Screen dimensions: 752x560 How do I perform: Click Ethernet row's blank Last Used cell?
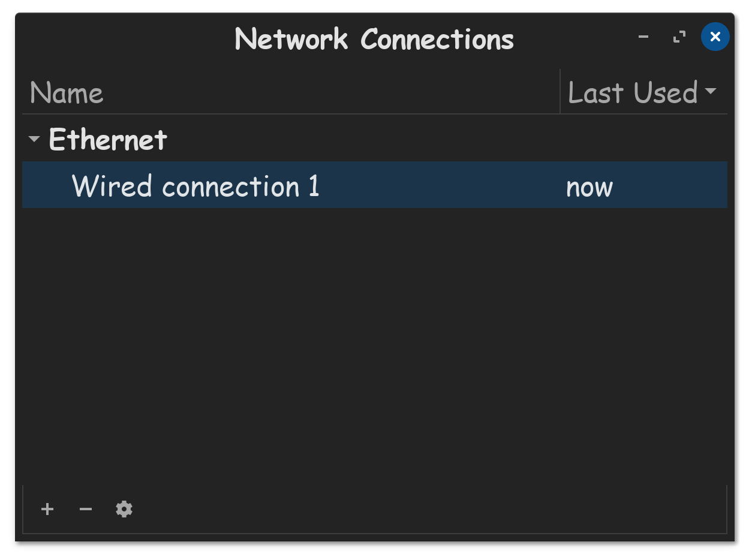click(x=644, y=139)
